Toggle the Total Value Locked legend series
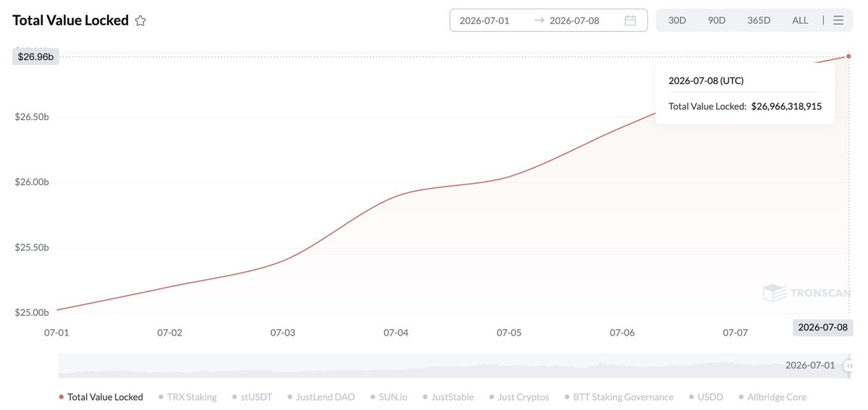The height and width of the screenshot is (410, 868). pyautogui.click(x=101, y=397)
